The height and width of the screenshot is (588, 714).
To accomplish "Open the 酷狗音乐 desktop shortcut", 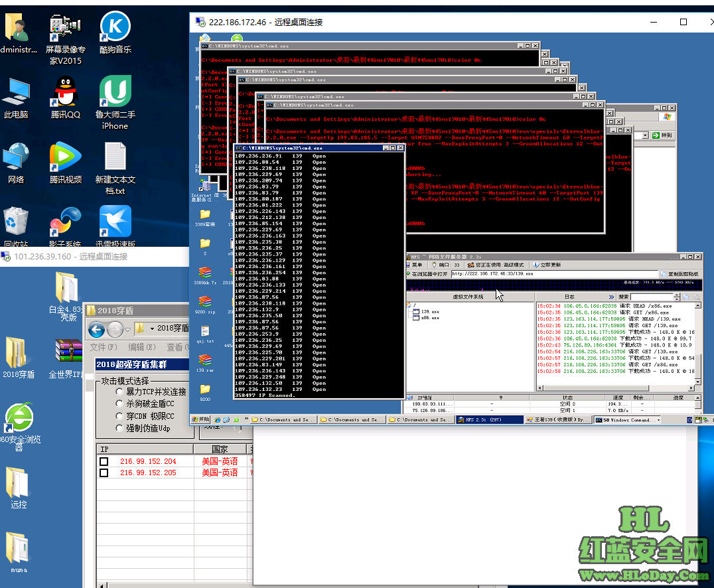I will (115, 29).
